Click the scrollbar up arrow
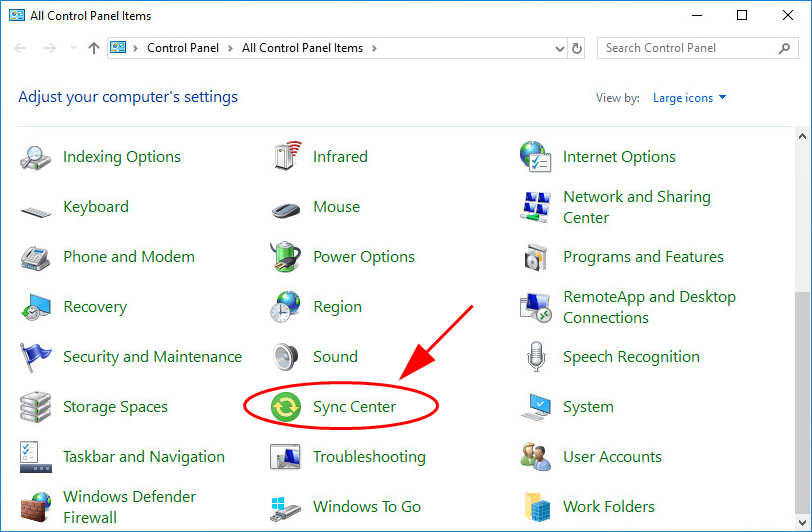 [802, 136]
